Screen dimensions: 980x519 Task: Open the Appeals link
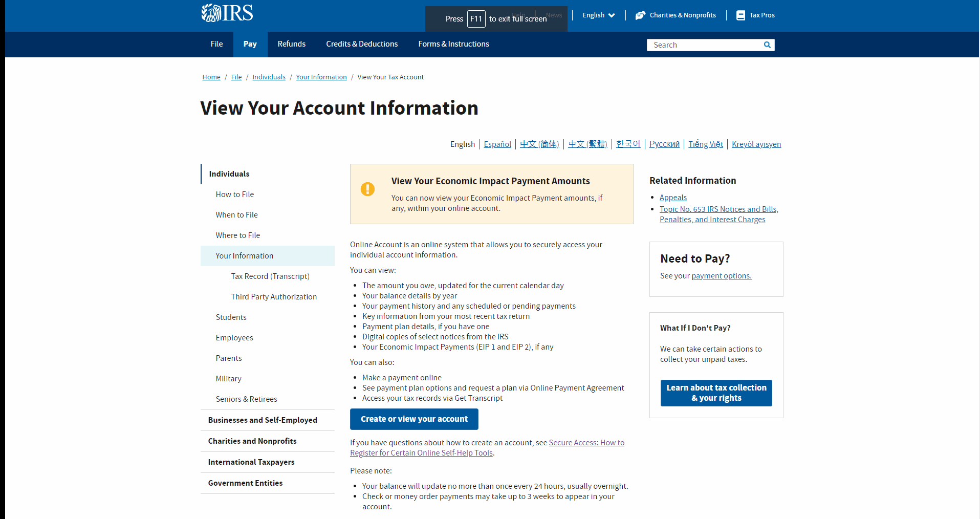672,197
